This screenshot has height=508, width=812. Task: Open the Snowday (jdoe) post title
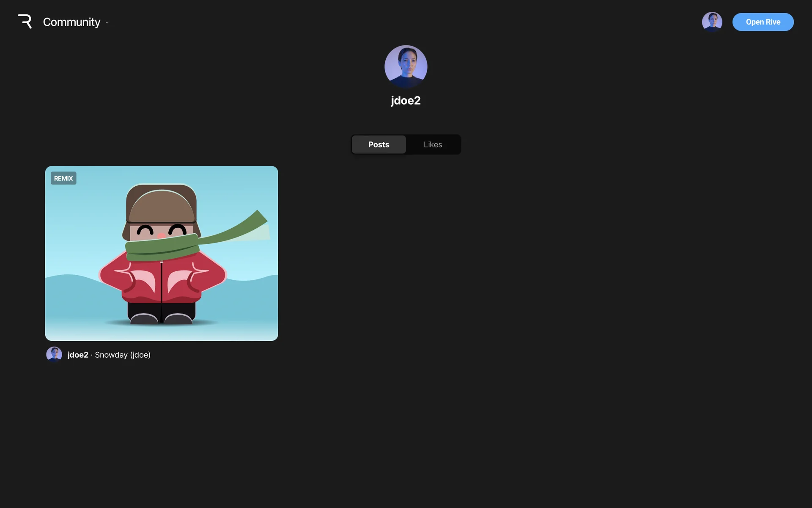[123, 355]
